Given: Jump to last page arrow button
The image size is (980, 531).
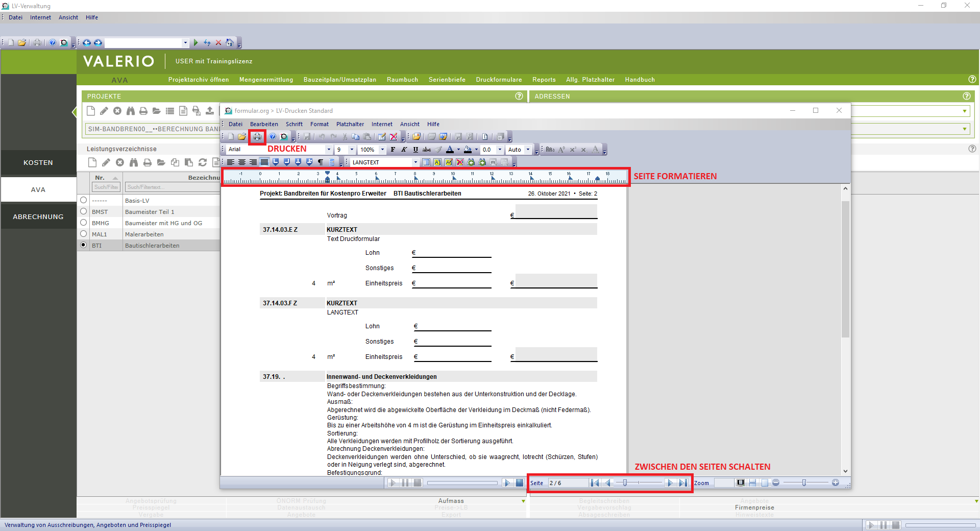Looking at the screenshot, I should click(x=682, y=483).
